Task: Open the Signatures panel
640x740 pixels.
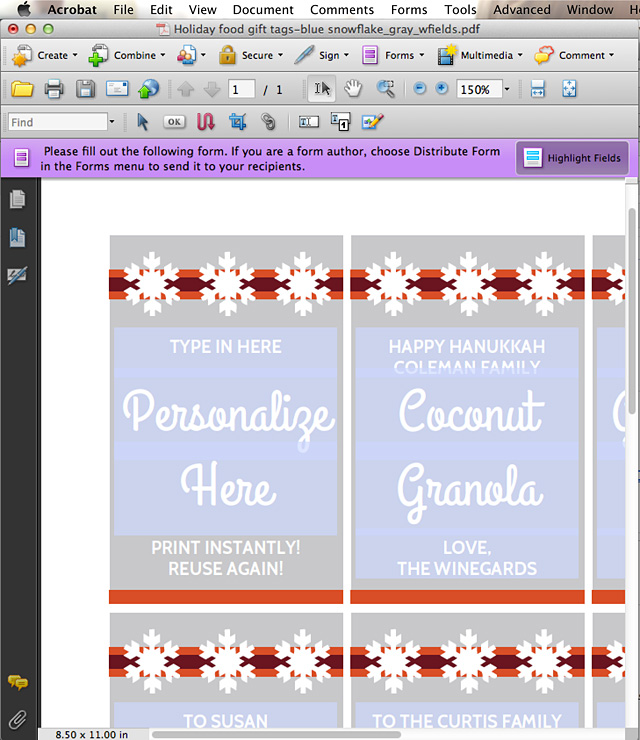Action: [18, 276]
